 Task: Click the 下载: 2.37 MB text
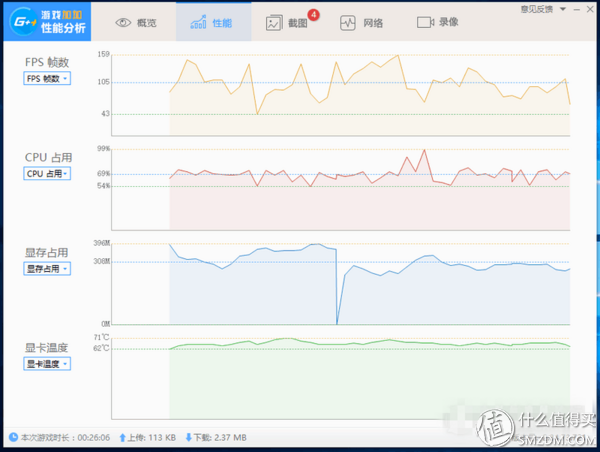[220, 437]
